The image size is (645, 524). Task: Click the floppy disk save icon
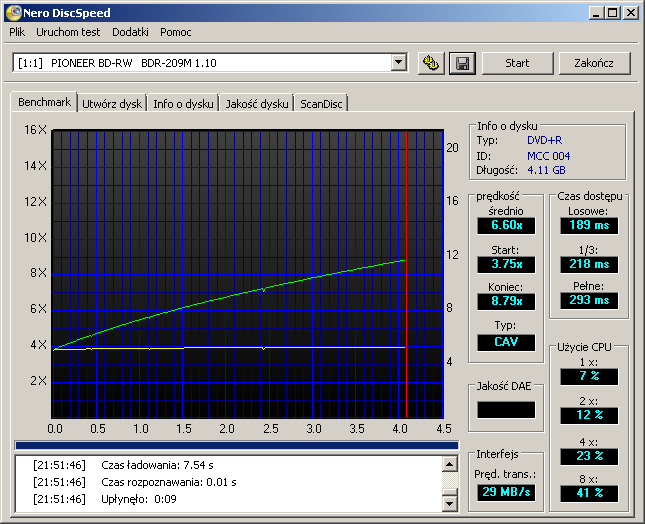tap(462, 63)
